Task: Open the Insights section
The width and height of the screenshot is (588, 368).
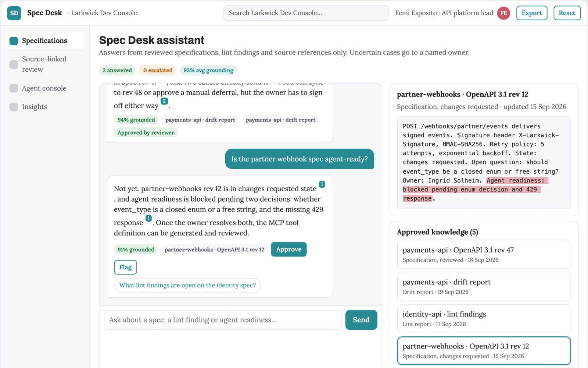Action: tap(45, 107)
